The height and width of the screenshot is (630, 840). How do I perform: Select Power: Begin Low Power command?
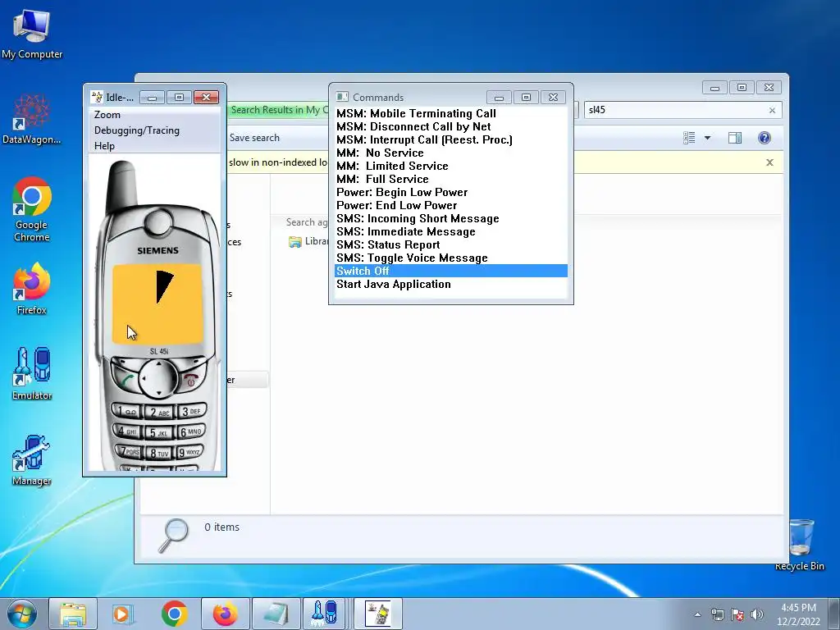(450, 192)
